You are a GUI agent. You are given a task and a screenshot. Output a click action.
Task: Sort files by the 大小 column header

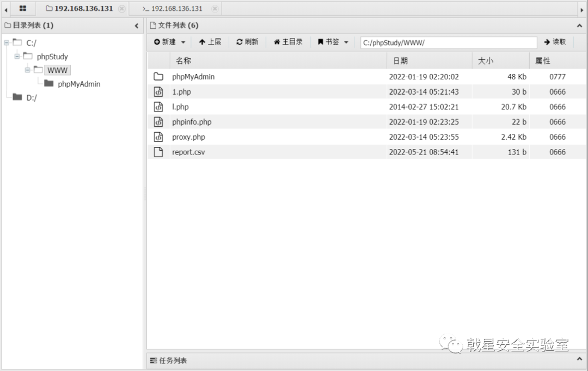(486, 60)
